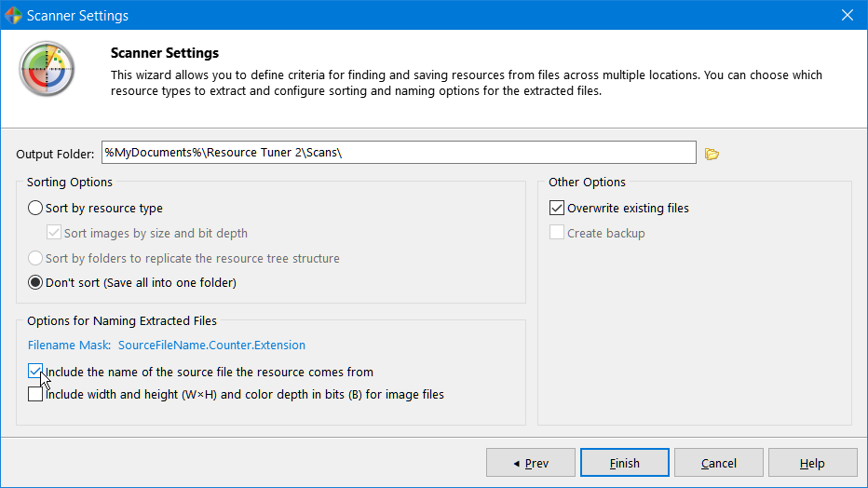This screenshot has height=488, width=868.
Task: Open the browse folder icon next to Output Folder
Action: [x=712, y=154]
